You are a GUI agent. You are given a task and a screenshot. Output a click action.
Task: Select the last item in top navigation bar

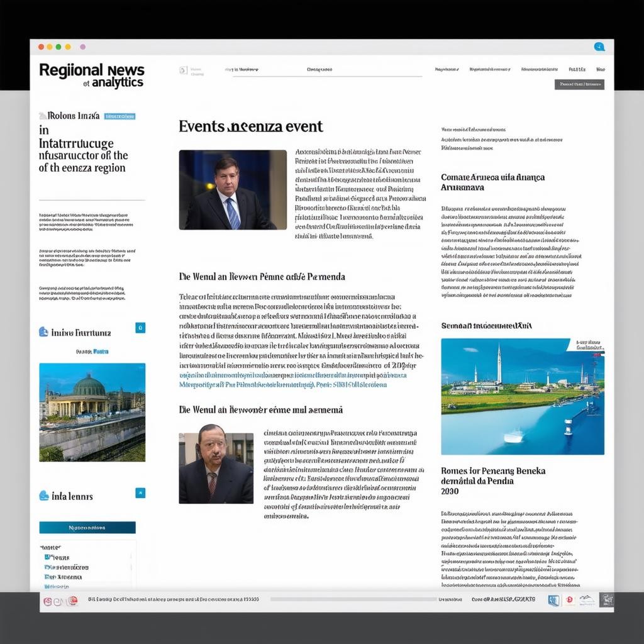[x=601, y=69]
